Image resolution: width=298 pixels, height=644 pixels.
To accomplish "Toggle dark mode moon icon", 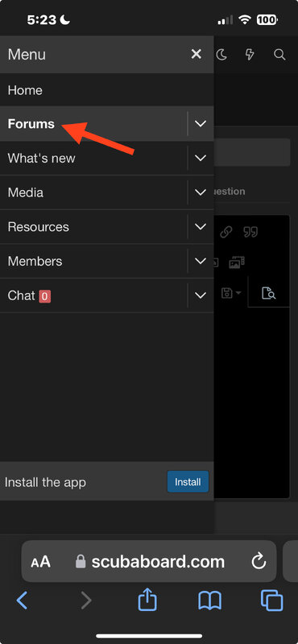I will point(221,55).
